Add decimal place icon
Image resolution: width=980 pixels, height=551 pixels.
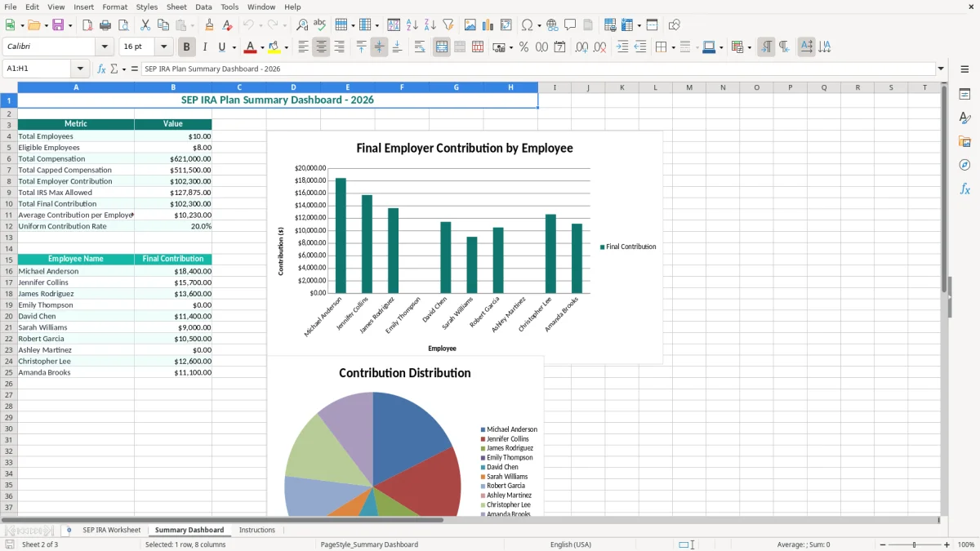tap(581, 47)
